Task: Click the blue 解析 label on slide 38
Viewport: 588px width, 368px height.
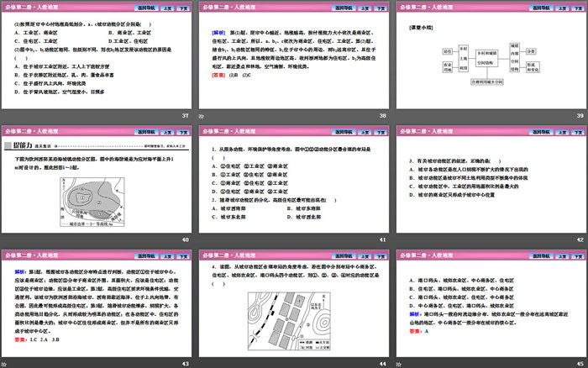Action: pos(218,33)
